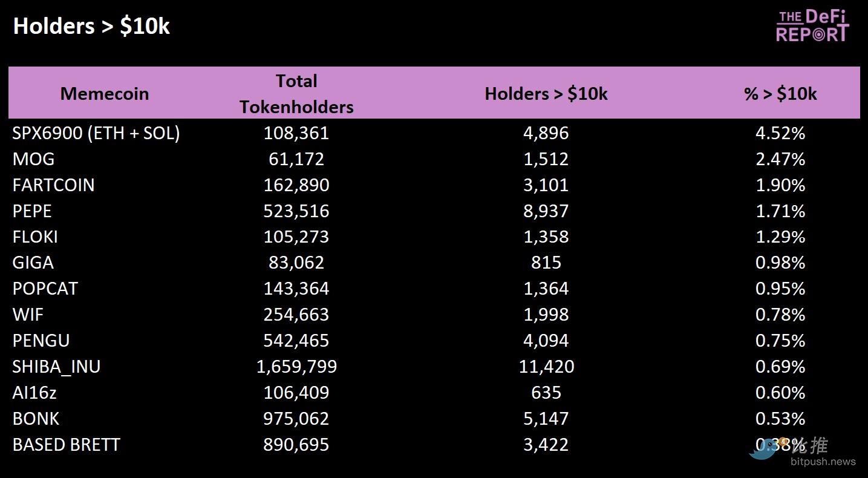Click PEPE's total tokenholders value 523,516
This screenshot has width=868, height=478.
pyautogui.click(x=296, y=211)
